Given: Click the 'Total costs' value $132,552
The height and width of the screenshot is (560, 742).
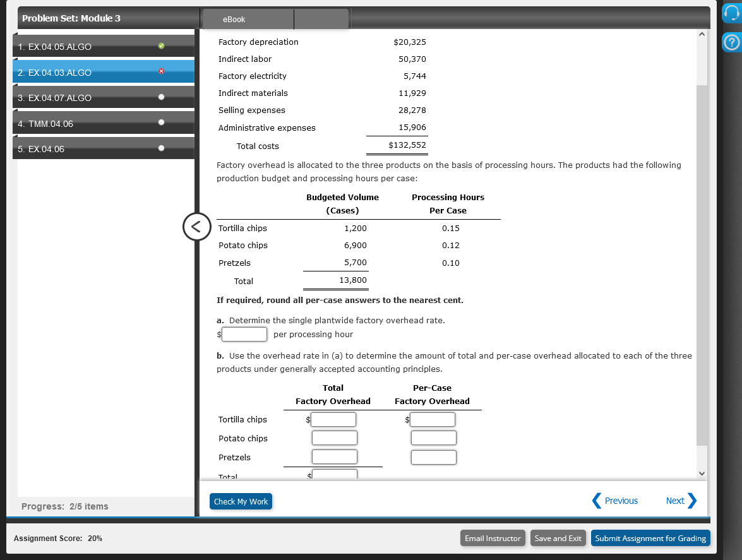Looking at the screenshot, I should pos(407,145).
